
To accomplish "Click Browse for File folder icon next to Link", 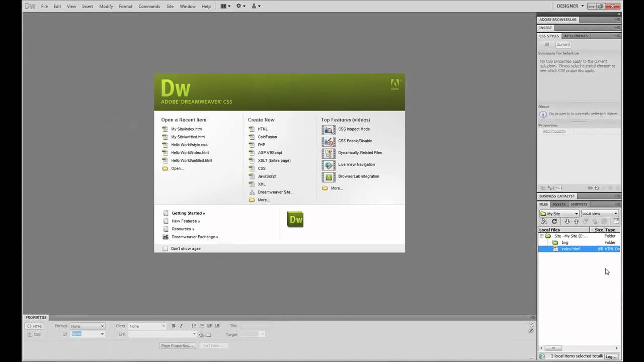I will 208,334.
